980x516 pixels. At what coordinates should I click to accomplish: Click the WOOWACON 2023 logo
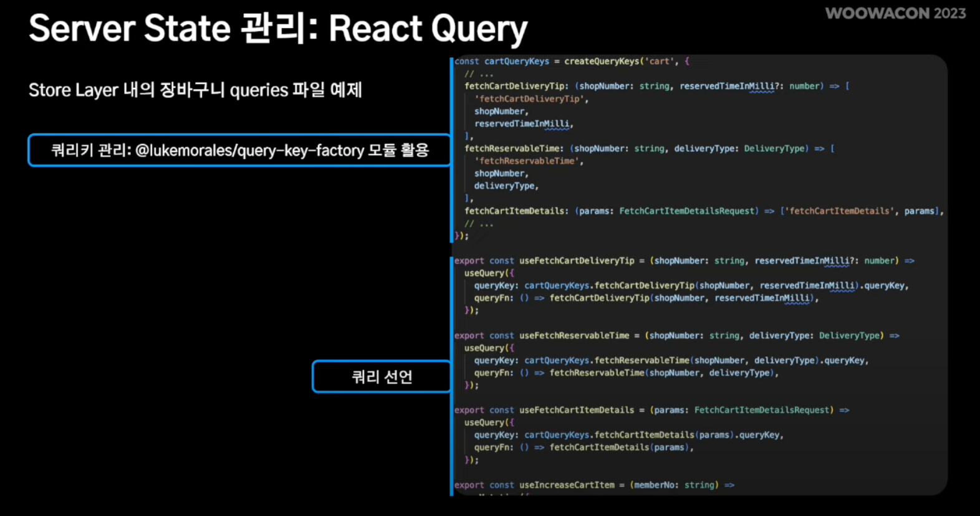895,14
